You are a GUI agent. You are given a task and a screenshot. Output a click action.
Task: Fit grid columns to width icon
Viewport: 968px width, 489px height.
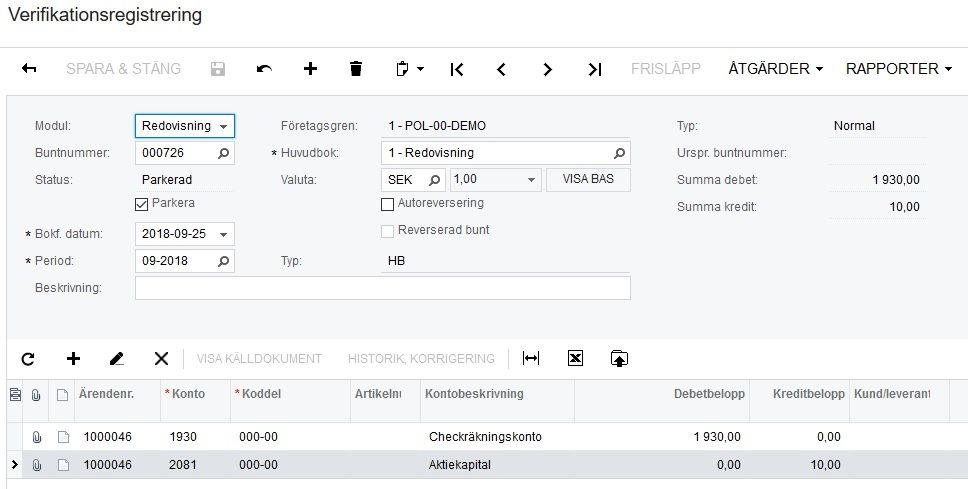pyautogui.click(x=531, y=358)
